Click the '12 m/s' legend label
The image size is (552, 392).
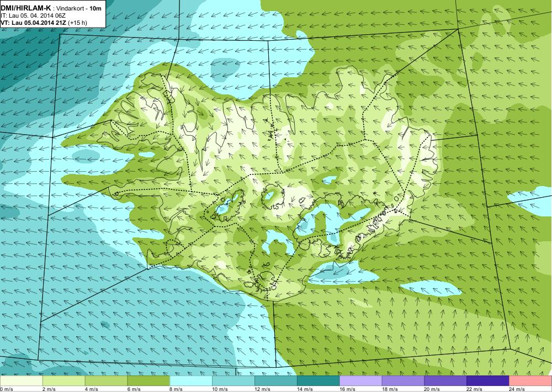click(x=263, y=389)
